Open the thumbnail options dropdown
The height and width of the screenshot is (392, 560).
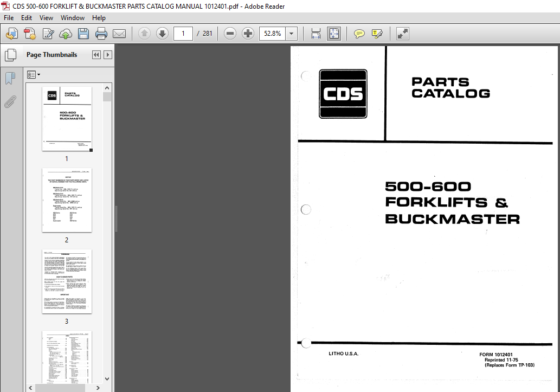(34, 75)
